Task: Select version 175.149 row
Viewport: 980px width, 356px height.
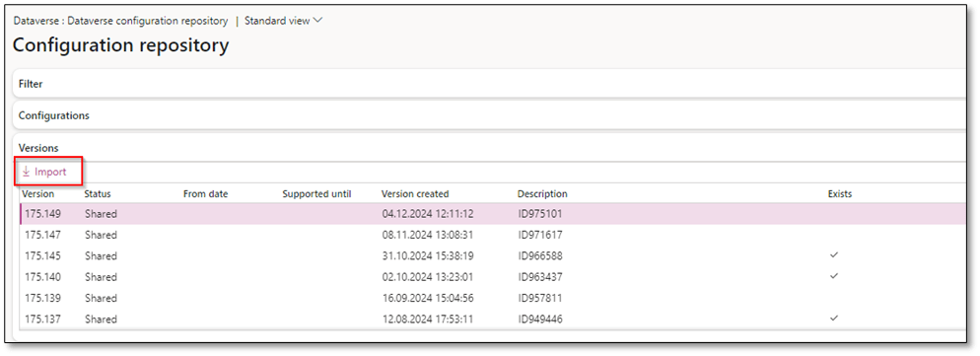Action: 494,214
